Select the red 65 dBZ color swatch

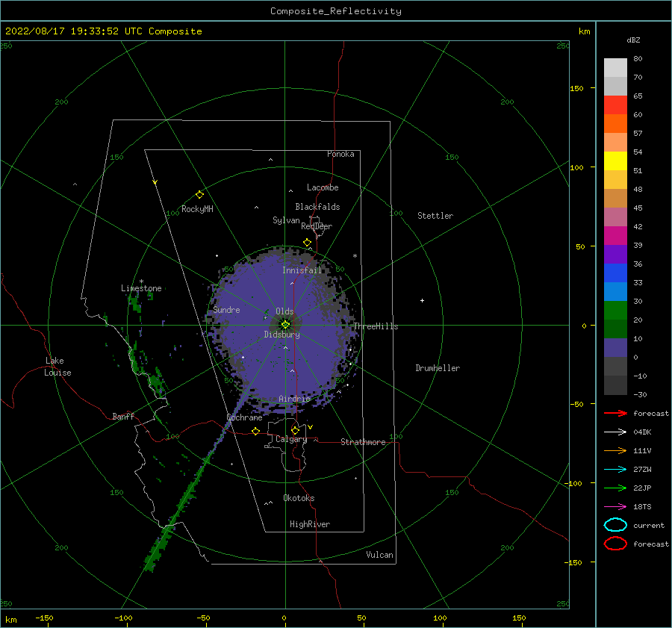pos(615,105)
